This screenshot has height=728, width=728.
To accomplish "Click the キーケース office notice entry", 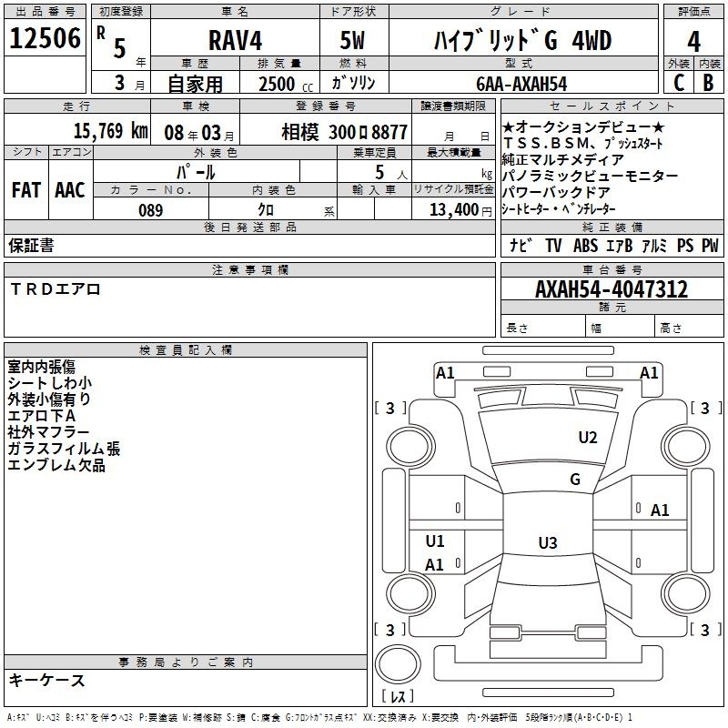I will [x=46, y=681].
